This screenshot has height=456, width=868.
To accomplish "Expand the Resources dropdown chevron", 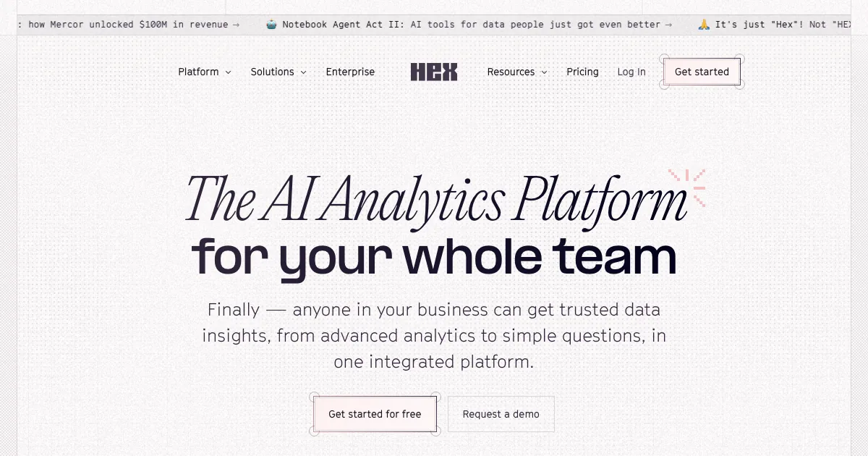I will click(x=544, y=72).
